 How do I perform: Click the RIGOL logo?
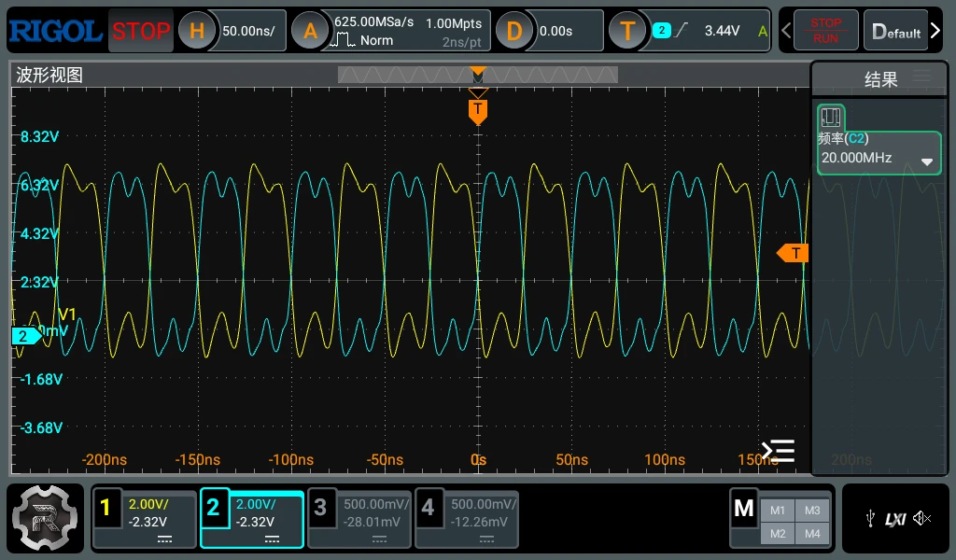(55, 31)
